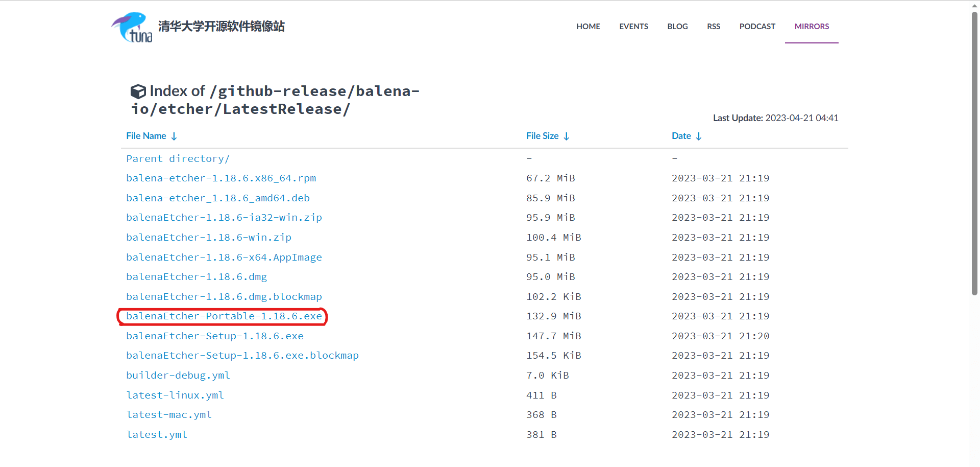Click the 7.0 KiB size value
Viewport: 980px width, 467px height.
pyautogui.click(x=548, y=376)
